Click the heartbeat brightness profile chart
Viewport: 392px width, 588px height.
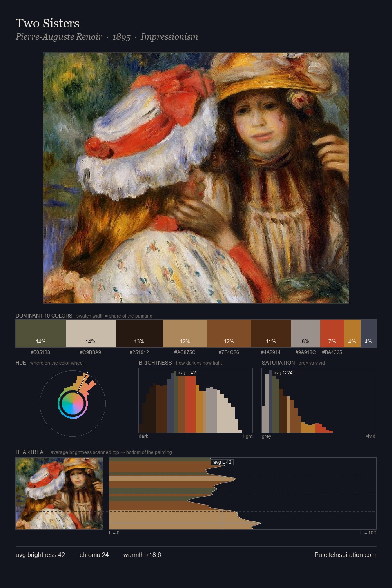pyautogui.click(x=243, y=494)
